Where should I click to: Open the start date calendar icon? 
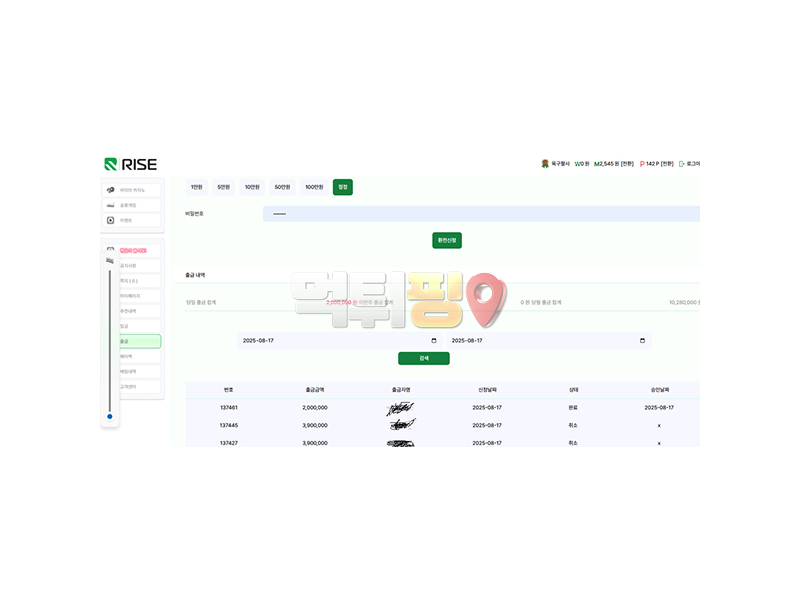point(434,340)
